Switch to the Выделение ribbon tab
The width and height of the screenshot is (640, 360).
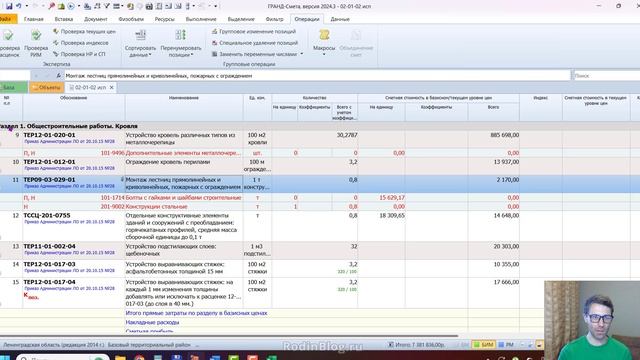(x=241, y=19)
